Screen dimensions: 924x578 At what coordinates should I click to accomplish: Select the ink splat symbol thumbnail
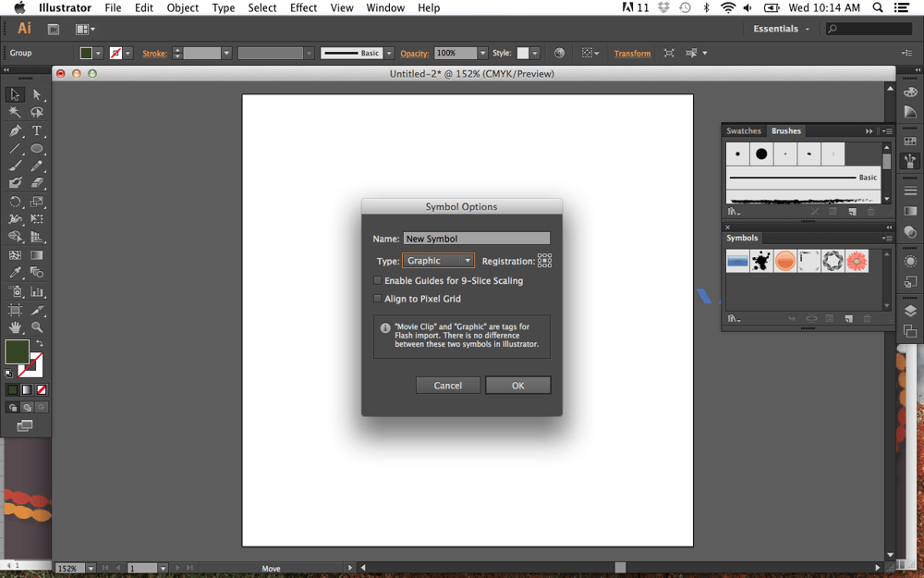pyautogui.click(x=761, y=261)
